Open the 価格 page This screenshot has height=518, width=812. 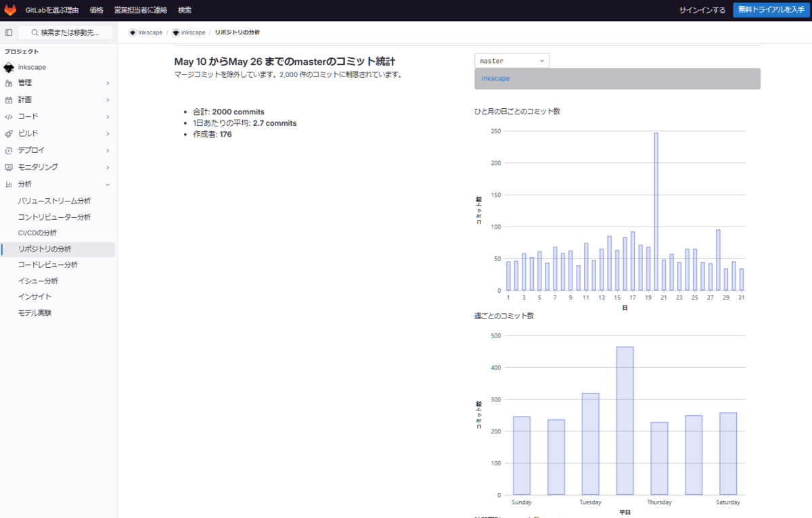click(x=97, y=10)
